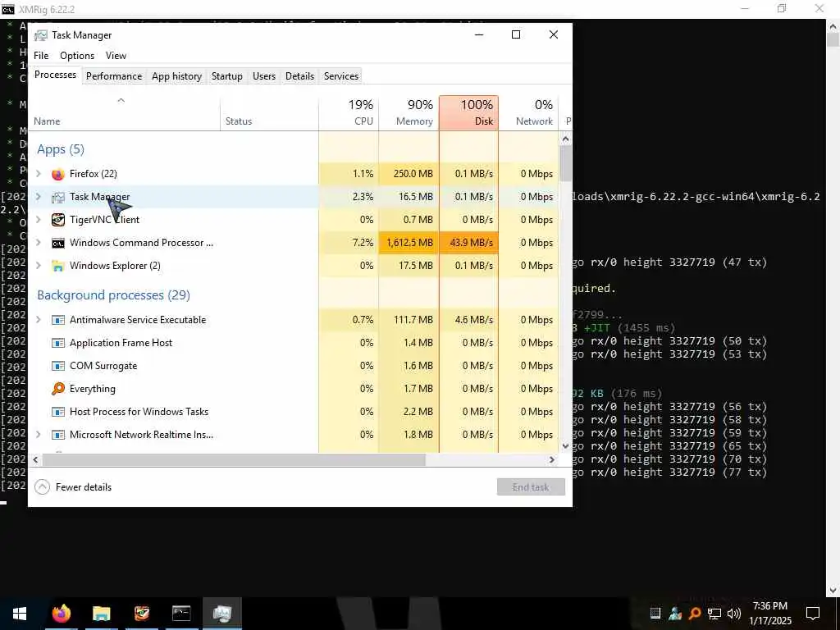Sort by the Status column header
Viewport: 840px width, 630px height.
tap(269, 113)
